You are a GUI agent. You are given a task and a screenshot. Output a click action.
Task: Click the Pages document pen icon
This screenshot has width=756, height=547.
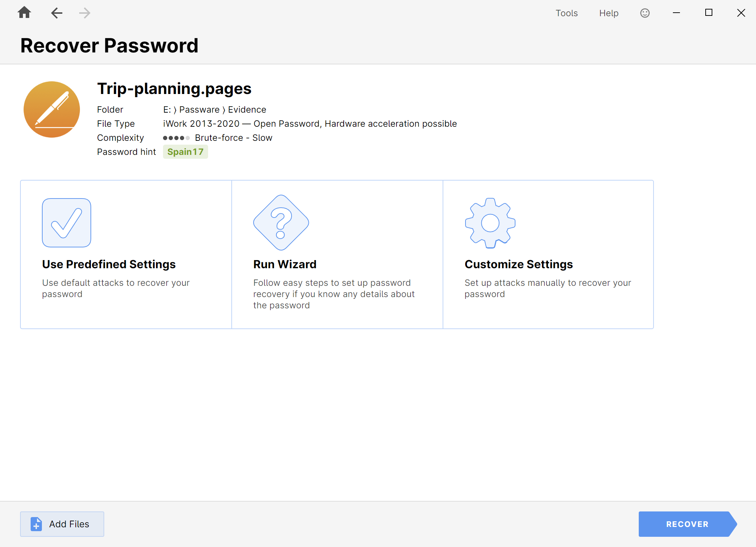pyautogui.click(x=52, y=109)
